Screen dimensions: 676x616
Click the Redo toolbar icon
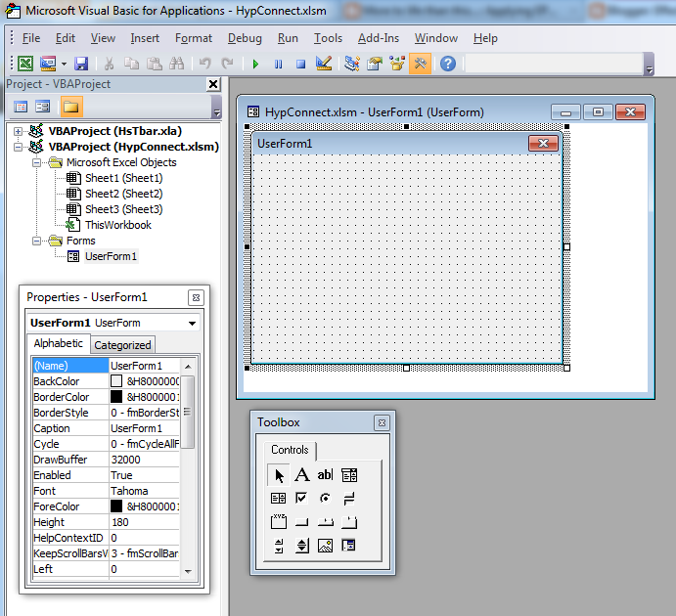point(227,64)
